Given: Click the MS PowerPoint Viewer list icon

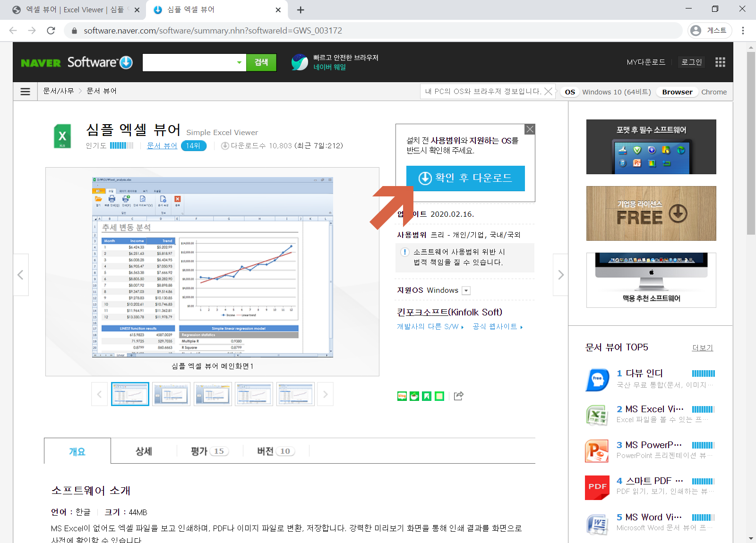Looking at the screenshot, I should click(597, 451).
